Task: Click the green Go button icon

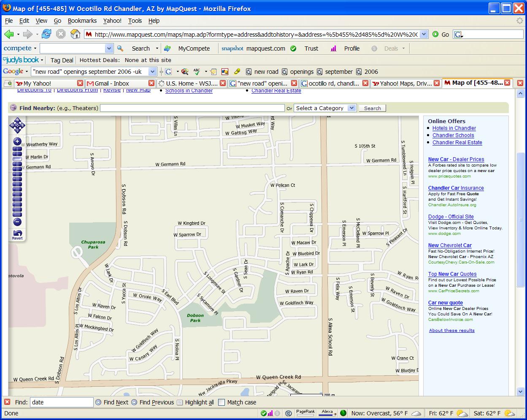Action: [x=435, y=35]
